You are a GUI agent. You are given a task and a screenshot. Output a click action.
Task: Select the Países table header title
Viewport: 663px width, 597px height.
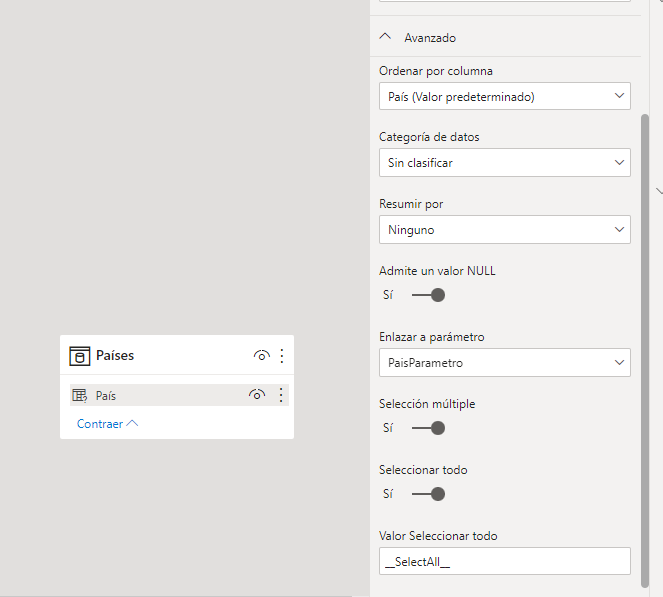click(115, 356)
